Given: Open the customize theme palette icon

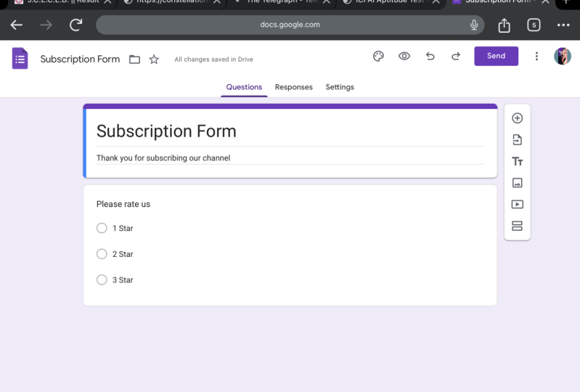Looking at the screenshot, I should coord(378,56).
